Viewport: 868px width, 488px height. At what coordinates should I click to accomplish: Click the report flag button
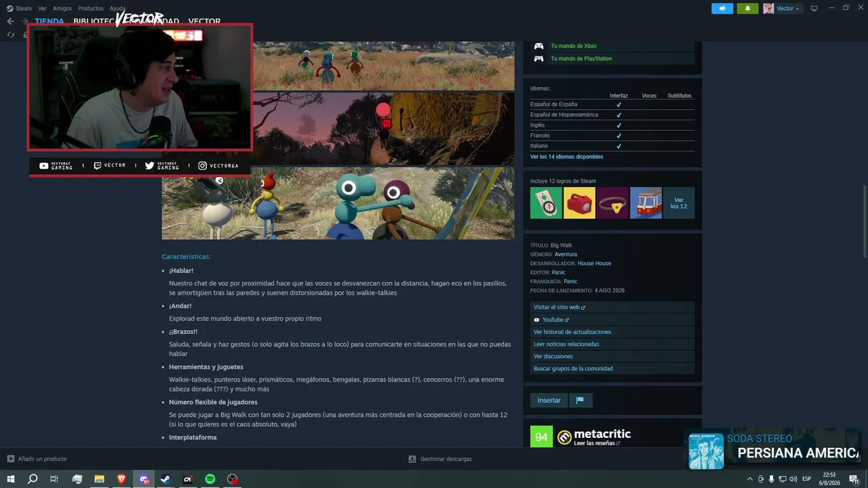[x=580, y=401]
